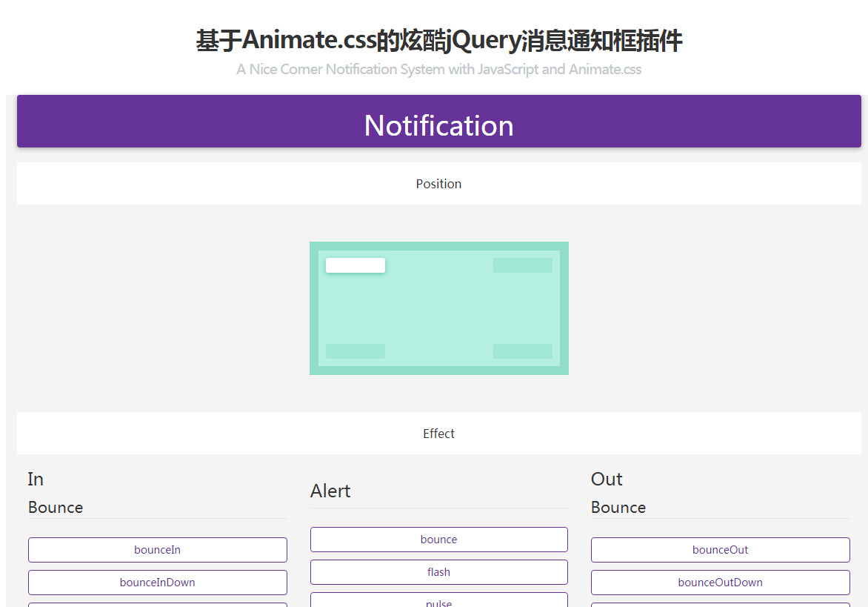Select the bottom-right notification position
Screen dimensions: 868x607
[x=523, y=351]
